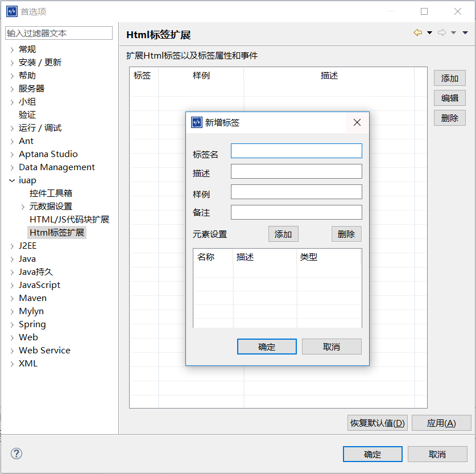Collapse the iuap tree node
The height and width of the screenshot is (474, 476).
[x=12, y=180]
